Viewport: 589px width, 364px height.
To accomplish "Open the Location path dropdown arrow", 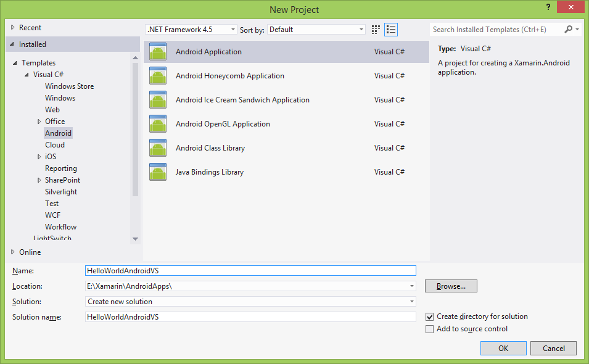I will click(412, 286).
